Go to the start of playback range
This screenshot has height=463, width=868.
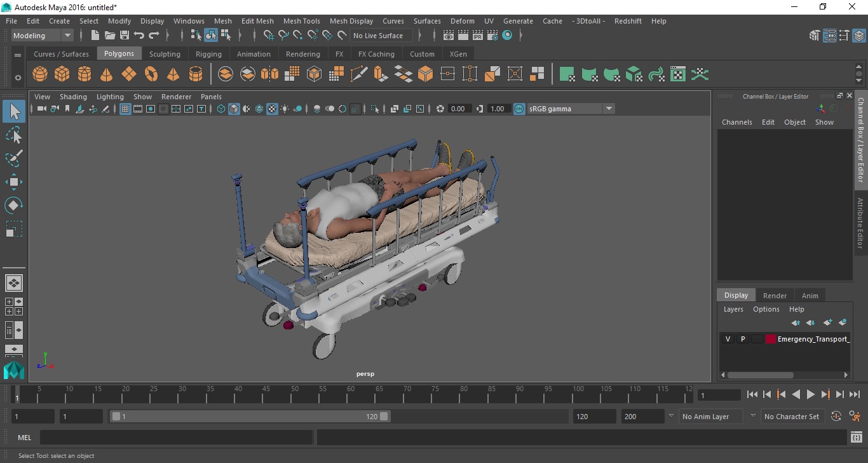tap(752, 394)
